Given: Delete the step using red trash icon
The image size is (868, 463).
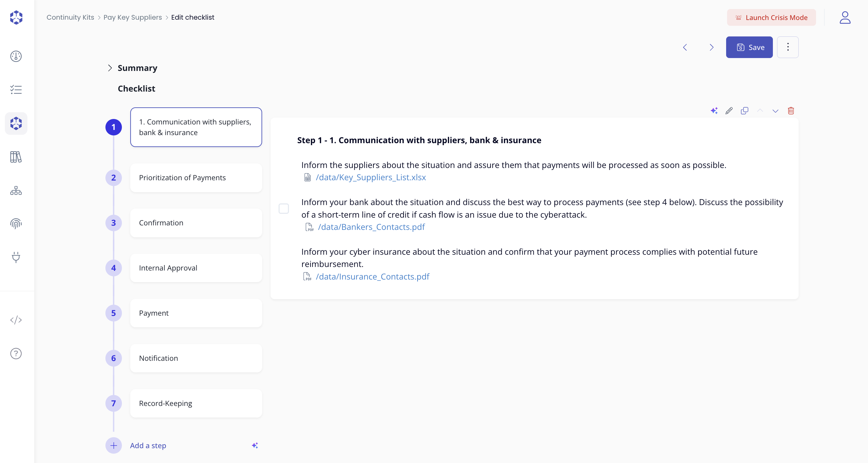Looking at the screenshot, I should tap(791, 111).
